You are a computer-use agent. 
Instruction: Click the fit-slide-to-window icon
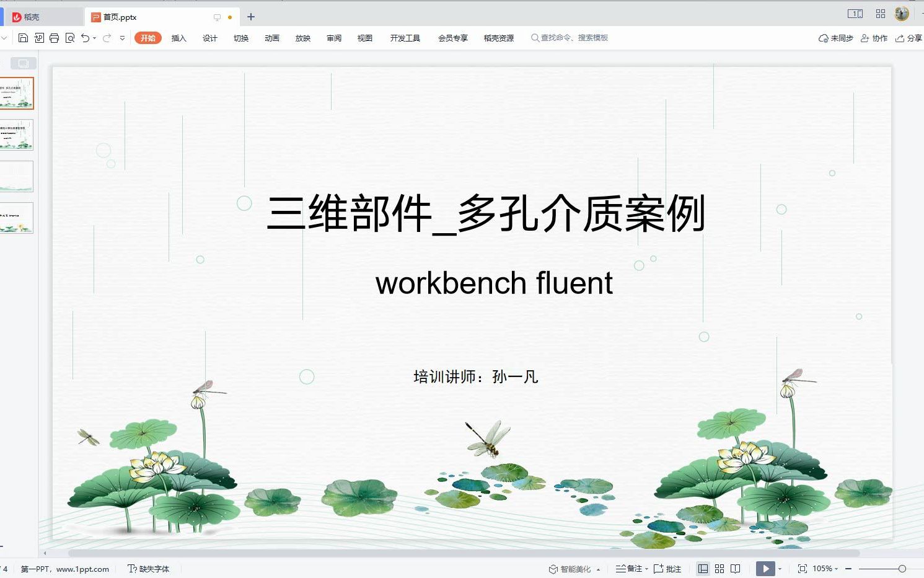tap(803, 568)
